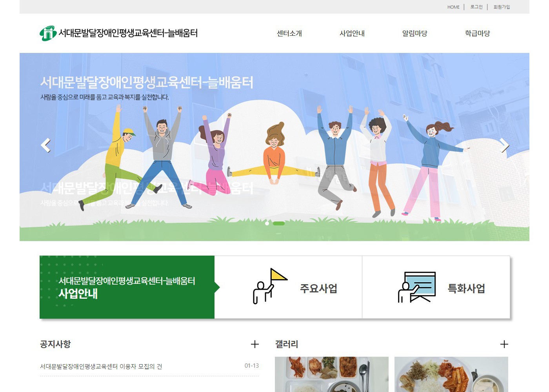Go to previous banner slide arrow
Screen dimensions: 549x392
pos(45,145)
